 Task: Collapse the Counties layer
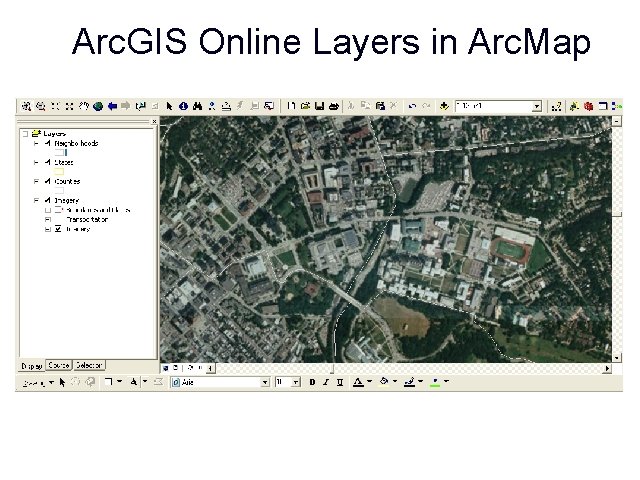tap(36, 181)
